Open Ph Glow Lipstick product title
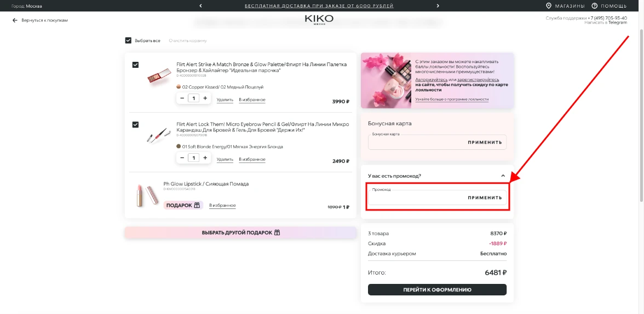The height and width of the screenshot is (314, 644). pos(206,184)
